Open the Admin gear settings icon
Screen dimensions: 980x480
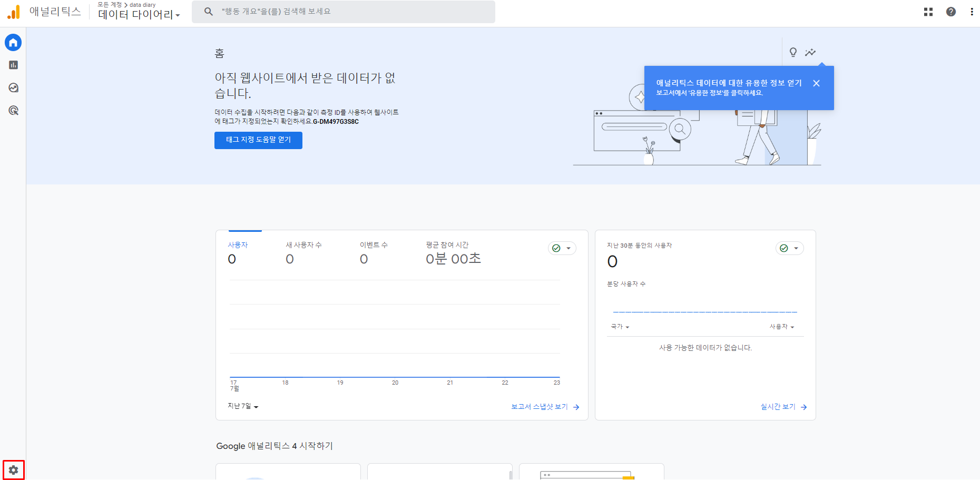13,469
